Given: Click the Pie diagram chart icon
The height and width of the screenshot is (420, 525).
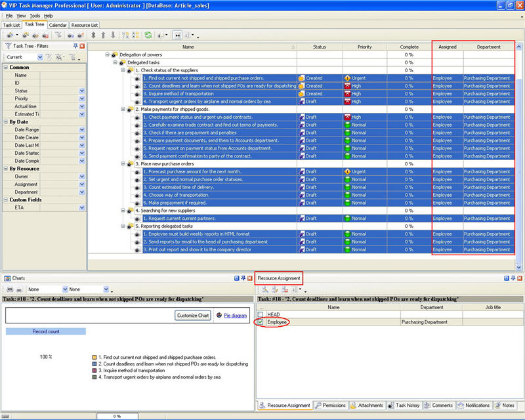Looking at the screenshot, I should click(219, 315).
